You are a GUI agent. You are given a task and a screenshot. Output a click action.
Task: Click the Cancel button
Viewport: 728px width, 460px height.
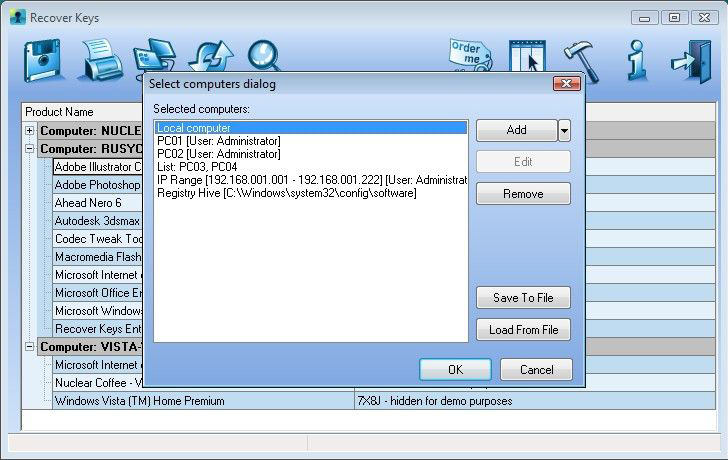coord(536,369)
